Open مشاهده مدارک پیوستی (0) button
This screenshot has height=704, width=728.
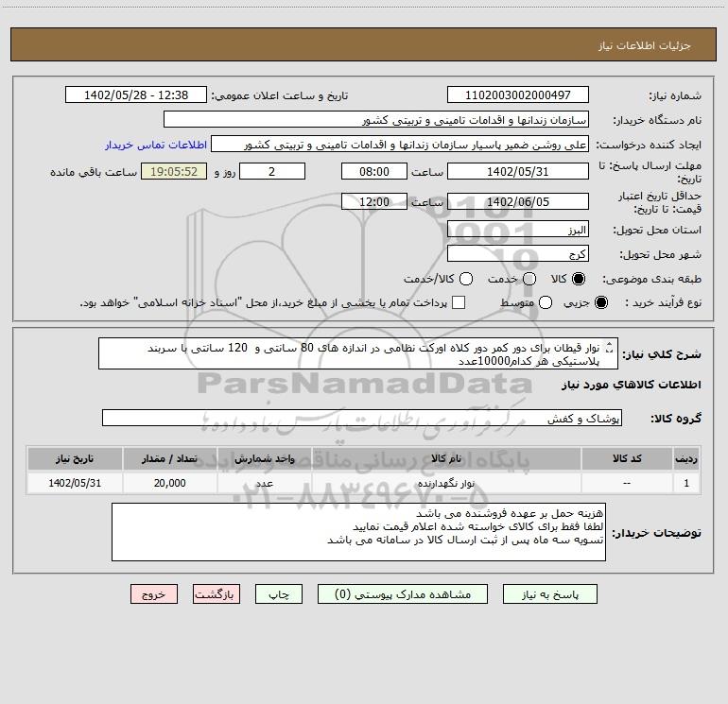coord(403,594)
